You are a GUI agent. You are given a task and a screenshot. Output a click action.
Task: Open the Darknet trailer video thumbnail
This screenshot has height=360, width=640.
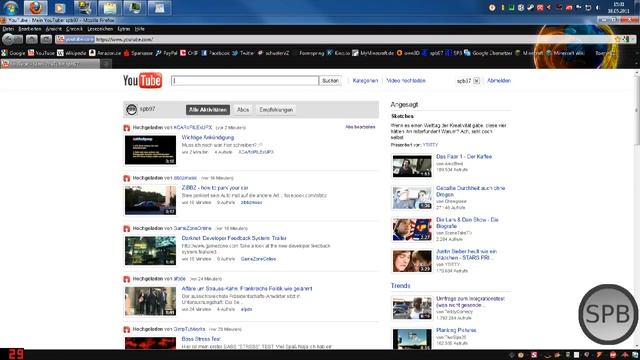click(x=150, y=251)
